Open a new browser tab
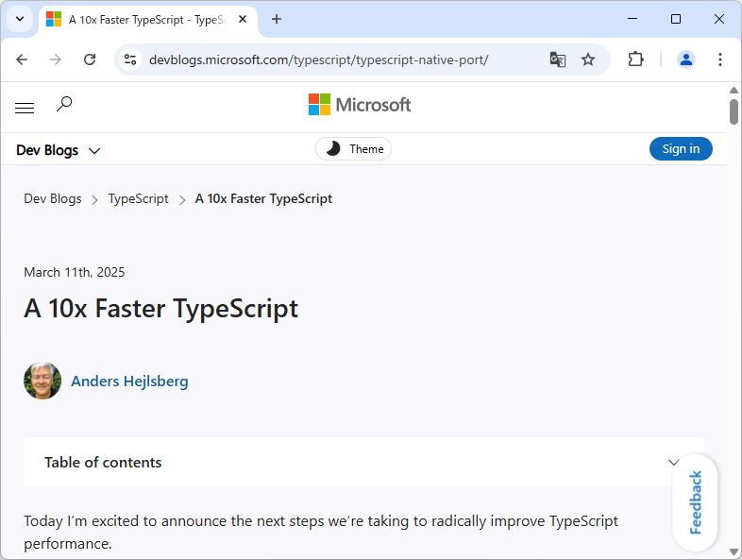The height and width of the screenshot is (560, 742). 277,19
